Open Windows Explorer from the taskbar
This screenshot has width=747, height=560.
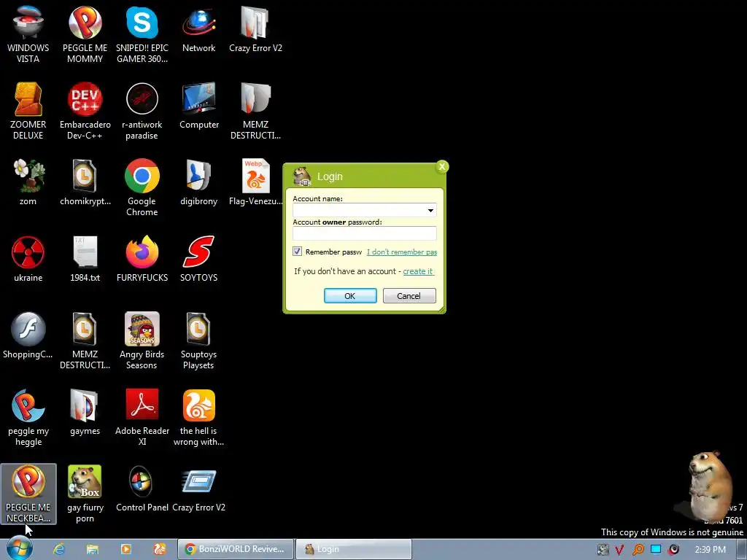click(93, 549)
